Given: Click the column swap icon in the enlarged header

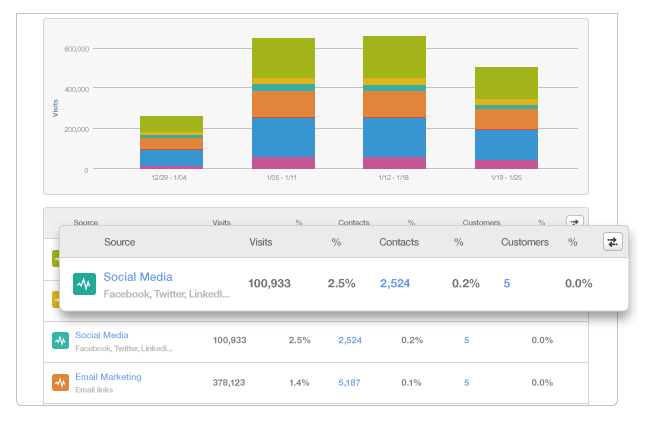Looking at the screenshot, I should pyautogui.click(x=612, y=242).
